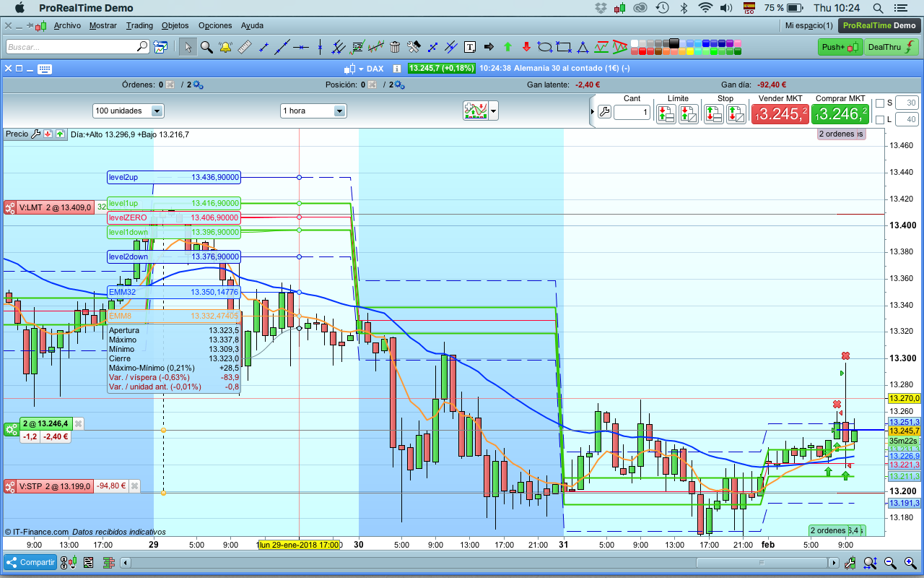Select the vertical line tool
924x578 pixels.
[319, 47]
